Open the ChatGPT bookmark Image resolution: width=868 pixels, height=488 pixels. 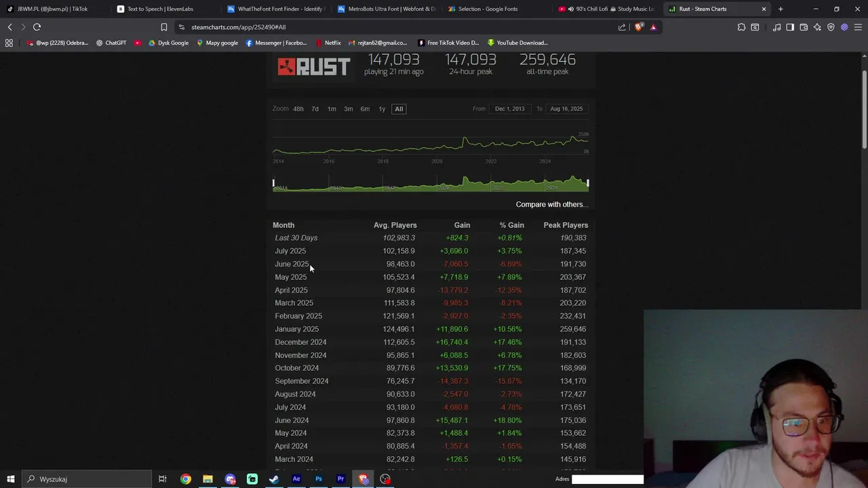[x=111, y=43]
